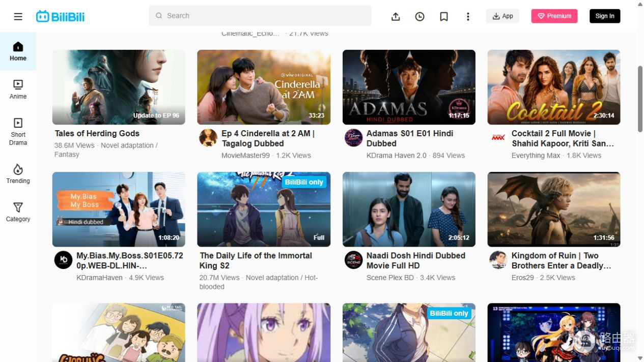Click 'Kingdom of Ruin' video title
The height and width of the screenshot is (362, 644).
pyautogui.click(x=561, y=260)
